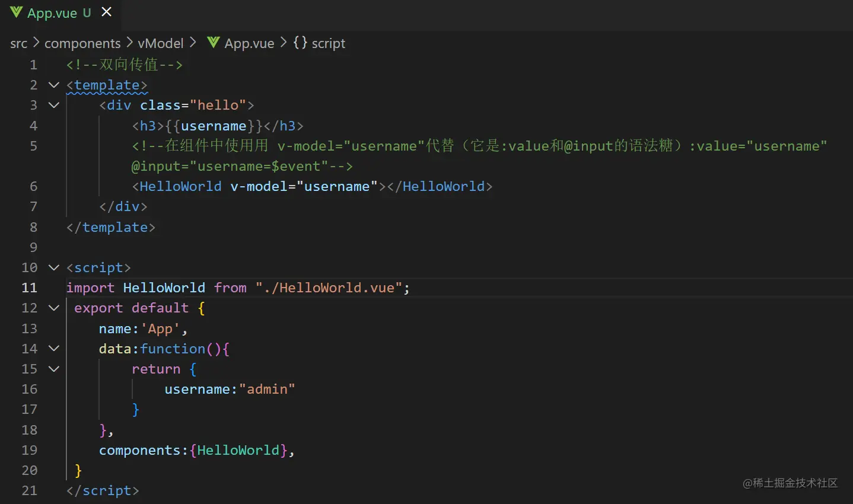Click the export keyword on line 12
Image resolution: width=853 pixels, height=504 pixels.
click(98, 308)
